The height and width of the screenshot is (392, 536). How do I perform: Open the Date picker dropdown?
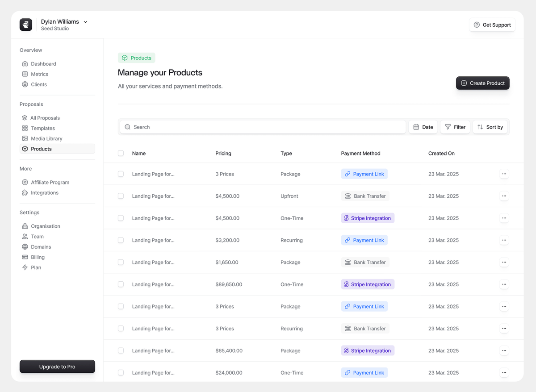click(423, 127)
